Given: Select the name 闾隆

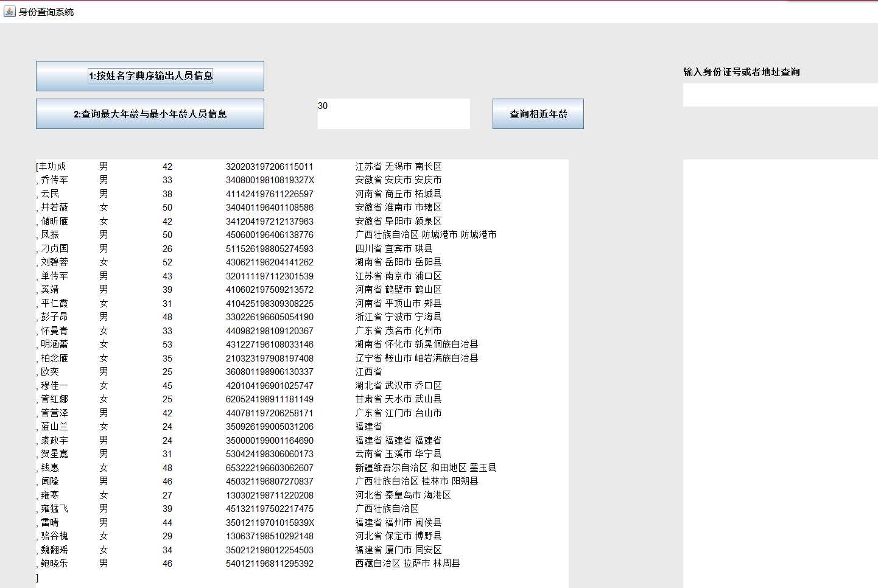Looking at the screenshot, I should click(50, 481).
